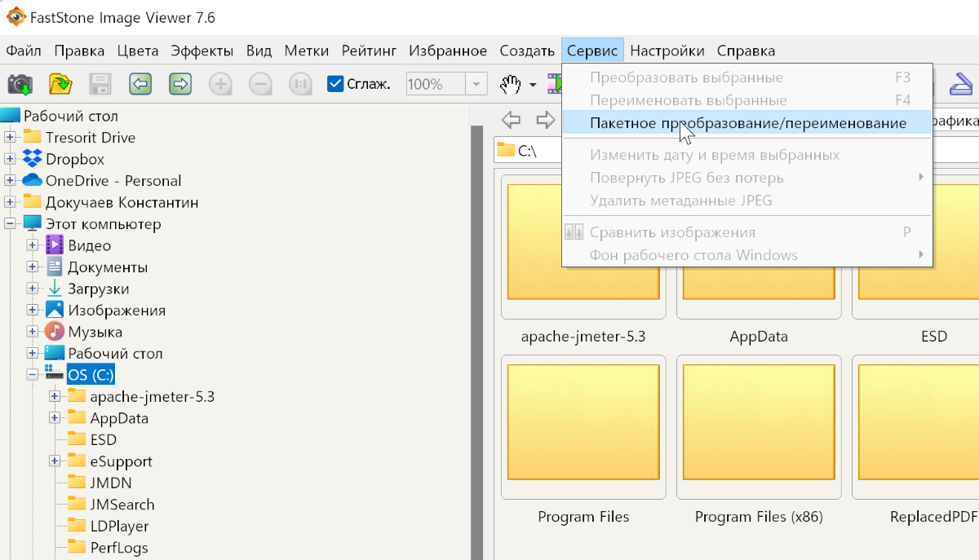Toggle the Сглаж. smoothing checkbox
The width and height of the screenshot is (979, 560).
[334, 84]
